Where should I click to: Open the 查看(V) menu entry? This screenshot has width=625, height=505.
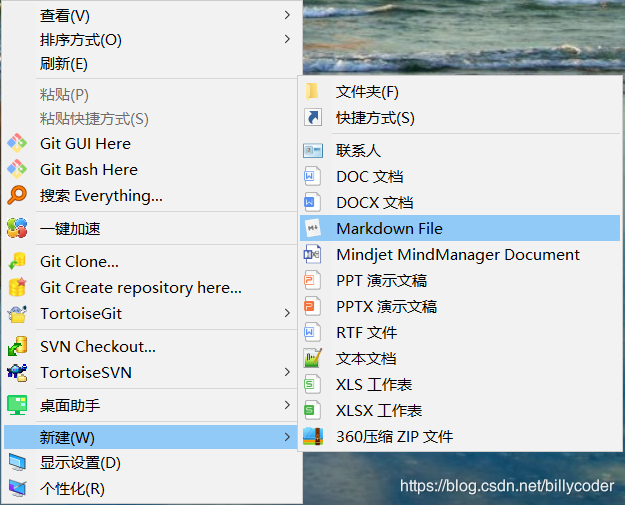(x=151, y=16)
